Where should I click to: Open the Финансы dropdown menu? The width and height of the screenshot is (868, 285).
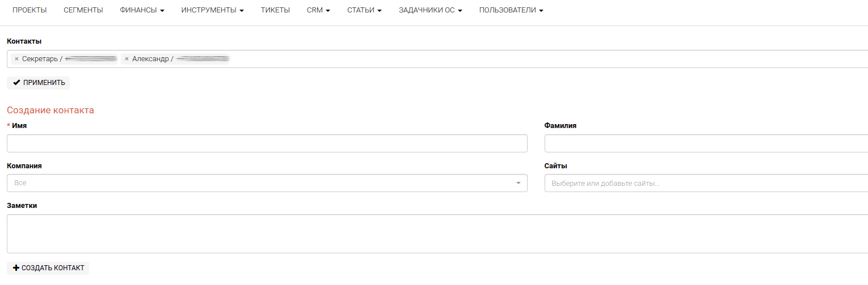point(142,10)
